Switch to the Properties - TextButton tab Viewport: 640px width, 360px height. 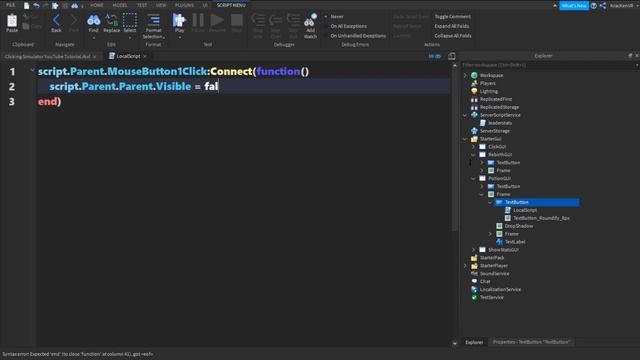pyautogui.click(x=531, y=342)
